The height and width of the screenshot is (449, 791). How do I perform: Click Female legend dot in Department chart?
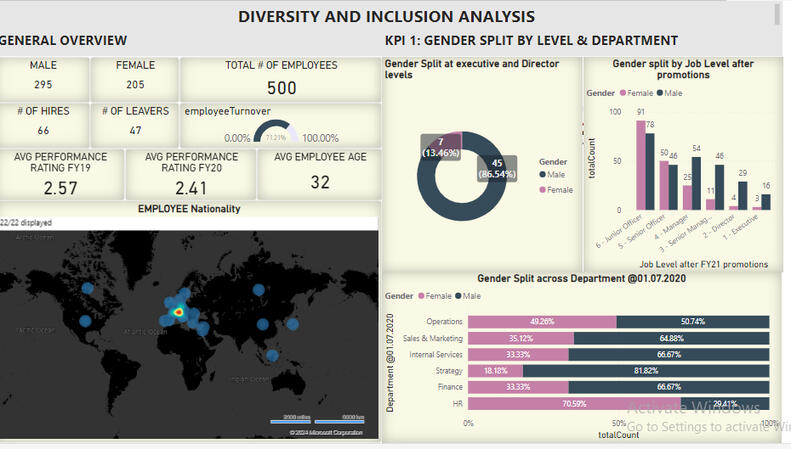tap(426, 297)
